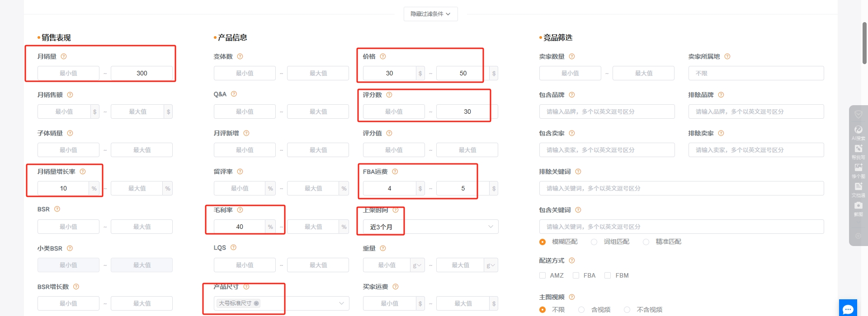The height and width of the screenshot is (316, 868).
Task: Open the 重量 minimum unit selector
Action: [x=417, y=265]
